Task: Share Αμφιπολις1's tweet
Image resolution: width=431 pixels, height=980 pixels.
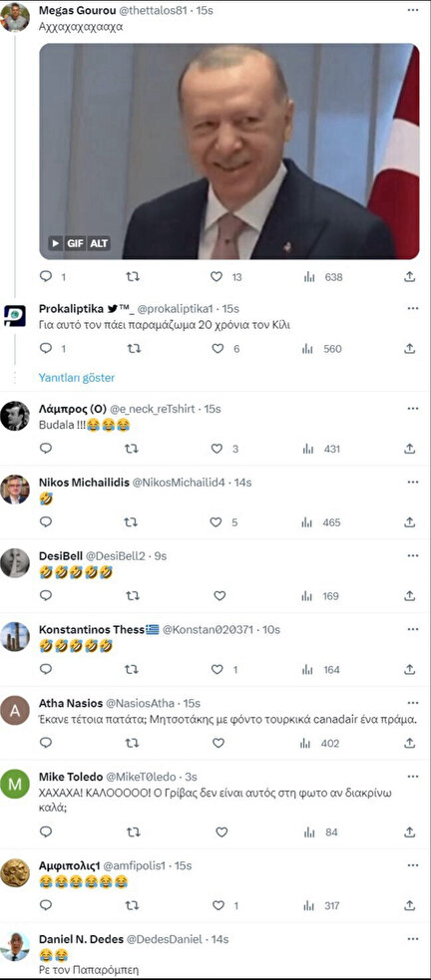Action: [410, 905]
